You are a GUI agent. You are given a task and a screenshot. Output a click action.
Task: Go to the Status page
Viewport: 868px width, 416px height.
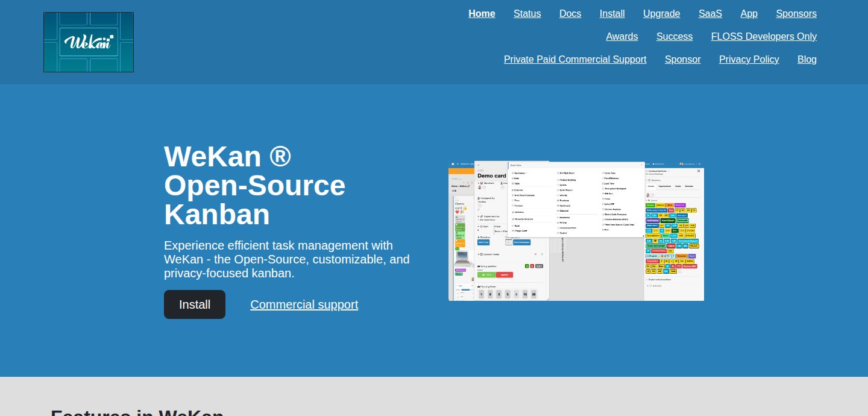[527, 13]
